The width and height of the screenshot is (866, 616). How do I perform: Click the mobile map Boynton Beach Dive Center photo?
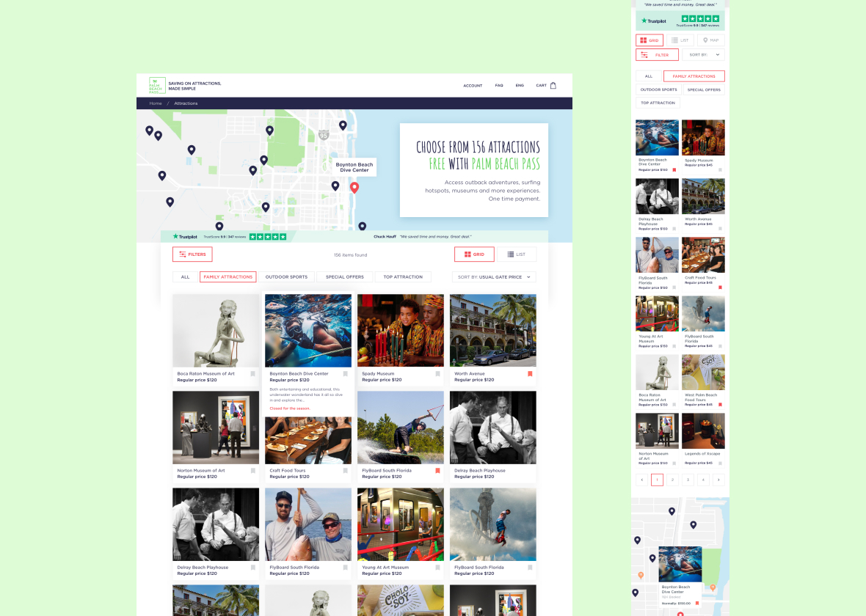(x=680, y=564)
